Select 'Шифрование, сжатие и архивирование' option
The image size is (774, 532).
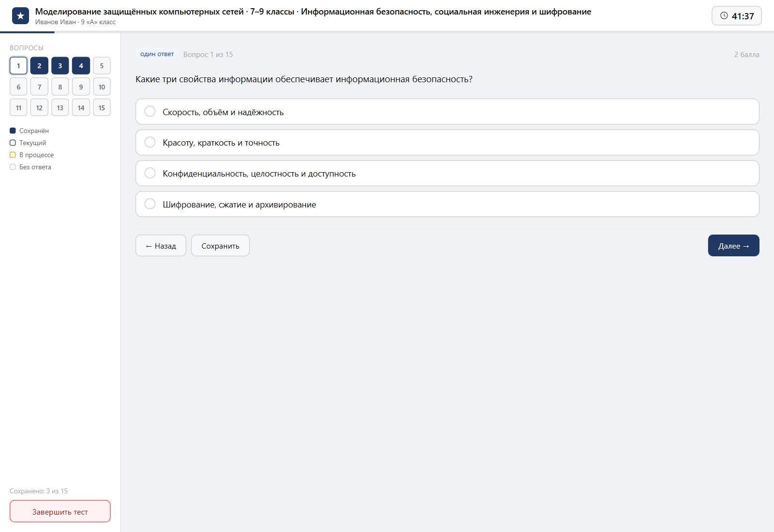pos(447,205)
